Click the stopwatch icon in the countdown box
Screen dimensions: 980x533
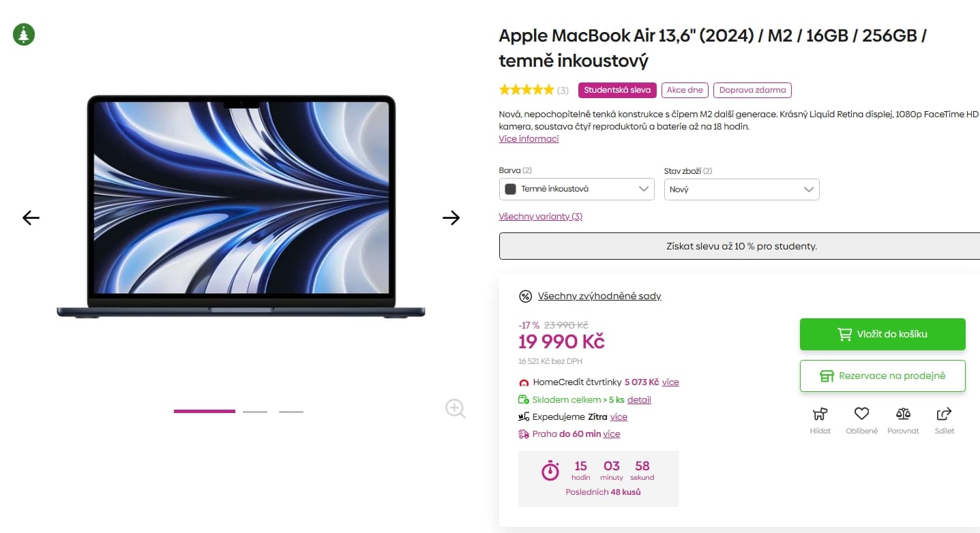pyautogui.click(x=550, y=470)
